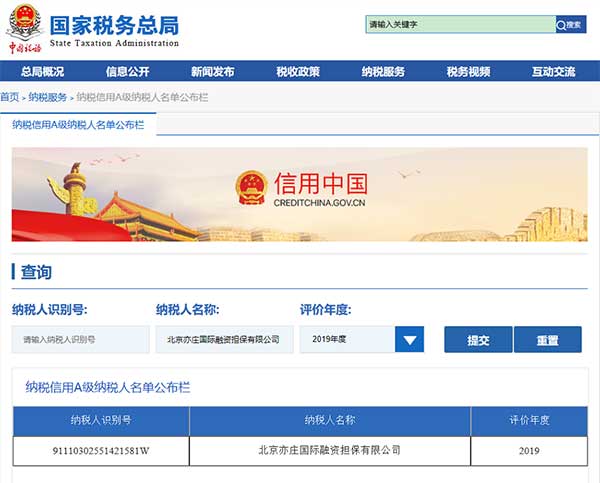
Task: Open the 信息公开 menu
Action: click(x=127, y=71)
